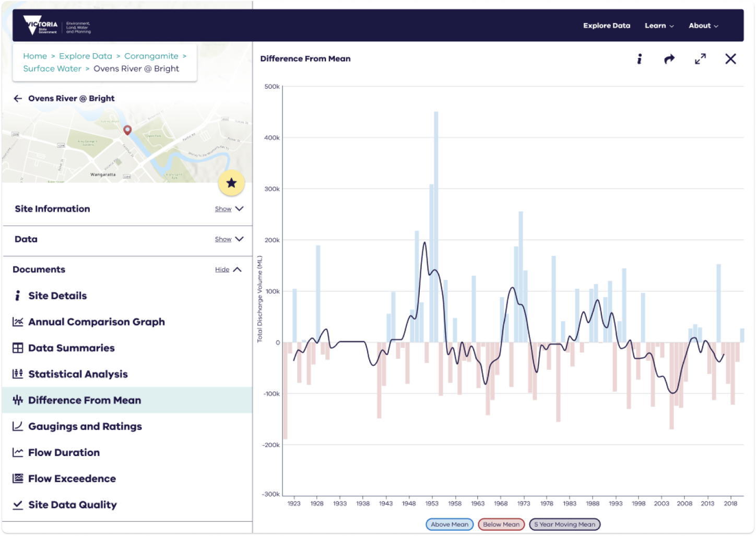Collapse the Documents section

click(x=228, y=270)
